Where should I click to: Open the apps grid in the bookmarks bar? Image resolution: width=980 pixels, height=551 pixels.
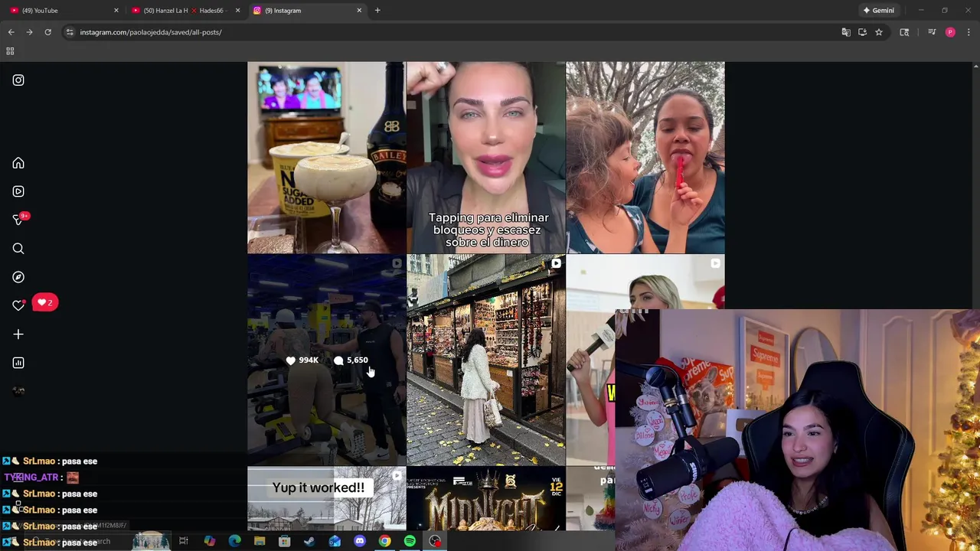[x=10, y=51]
